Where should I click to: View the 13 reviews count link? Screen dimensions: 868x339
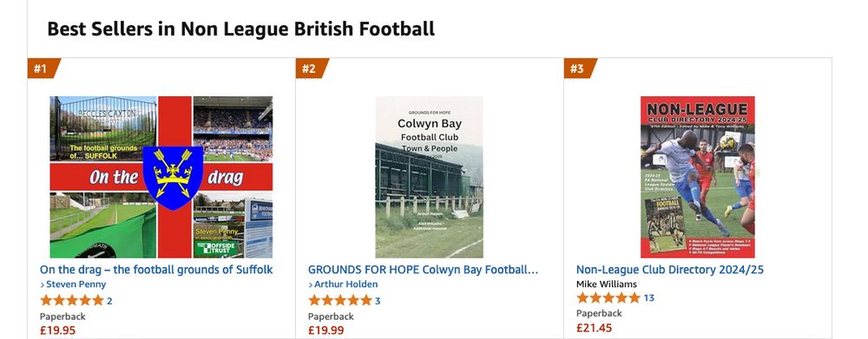[x=648, y=298]
